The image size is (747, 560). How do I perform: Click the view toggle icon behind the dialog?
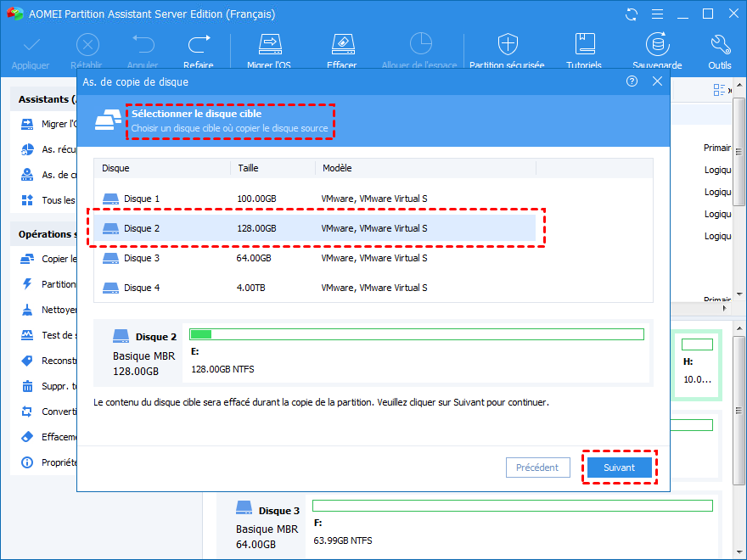tap(719, 90)
